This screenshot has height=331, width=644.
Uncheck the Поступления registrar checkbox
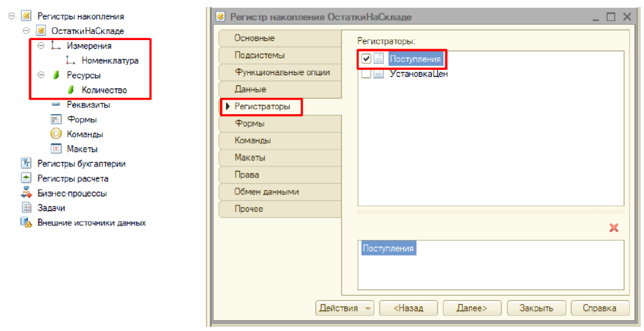[x=366, y=59]
